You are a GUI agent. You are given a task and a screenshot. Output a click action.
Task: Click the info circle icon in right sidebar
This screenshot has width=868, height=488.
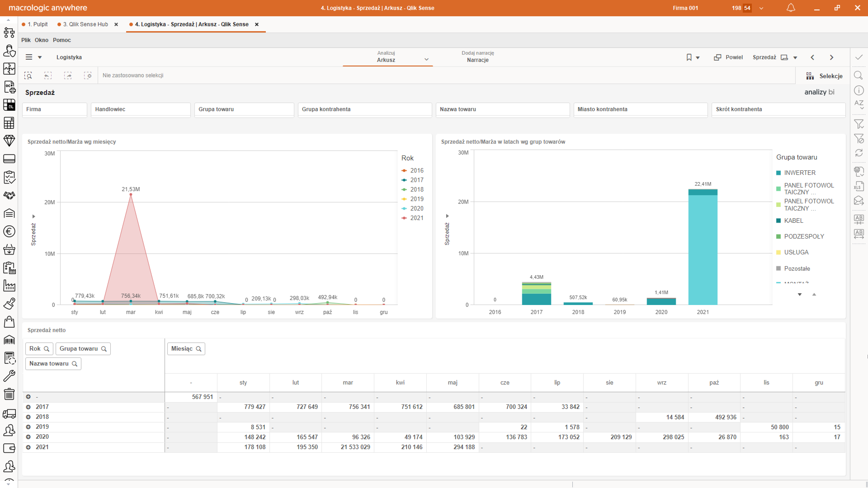pos(858,90)
